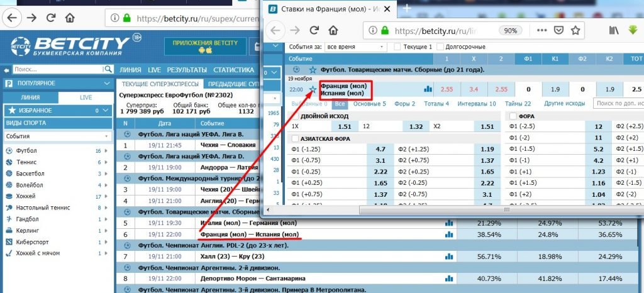This screenshot has width=644, height=293.
Task: Open statistics chart icon for Франция–Испания odds row
Action: click(x=428, y=89)
